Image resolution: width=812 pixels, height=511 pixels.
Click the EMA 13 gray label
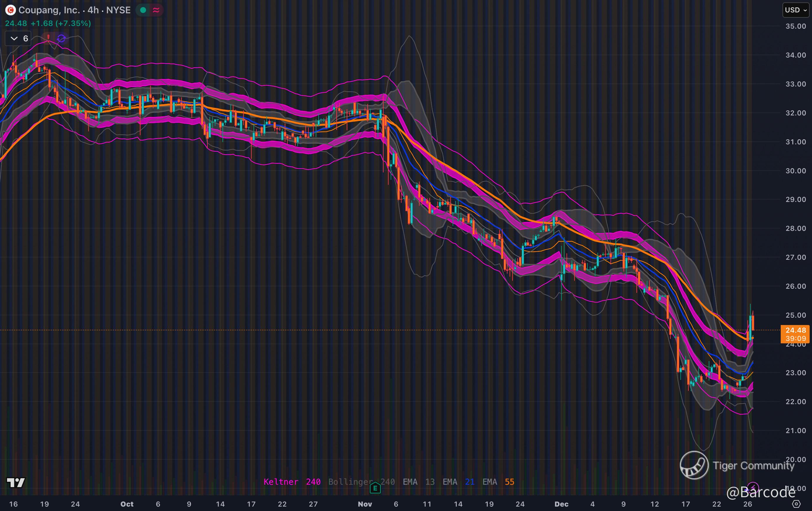point(418,482)
